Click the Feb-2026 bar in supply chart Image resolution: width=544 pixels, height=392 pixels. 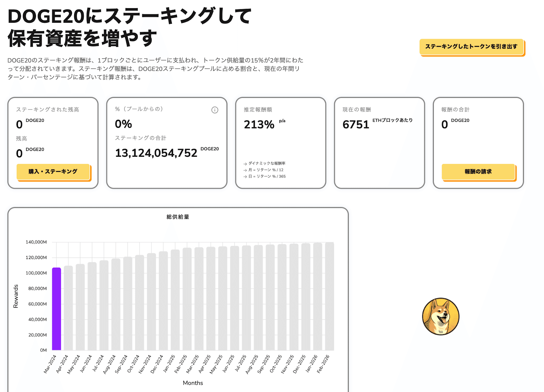pyautogui.click(x=329, y=296)
